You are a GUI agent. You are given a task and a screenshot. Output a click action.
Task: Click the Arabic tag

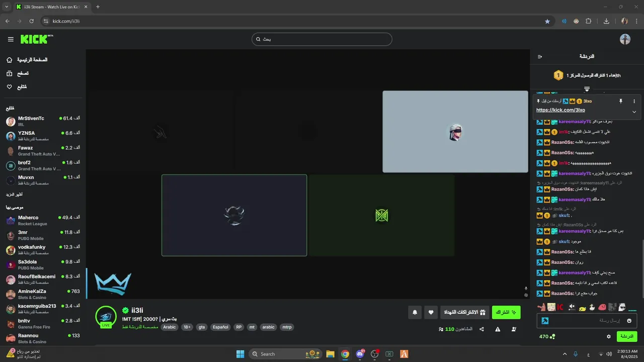point(170,327)
